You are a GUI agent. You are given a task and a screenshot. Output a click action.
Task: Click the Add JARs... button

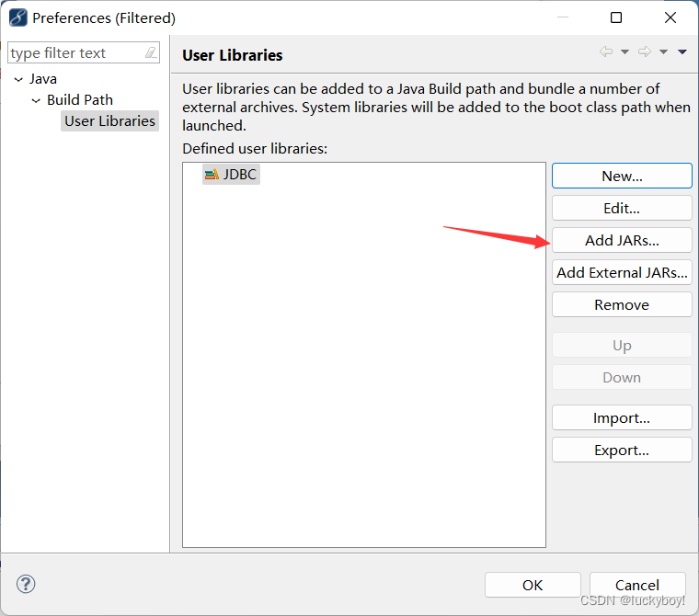pyautogui.click(x=622, y=240)
